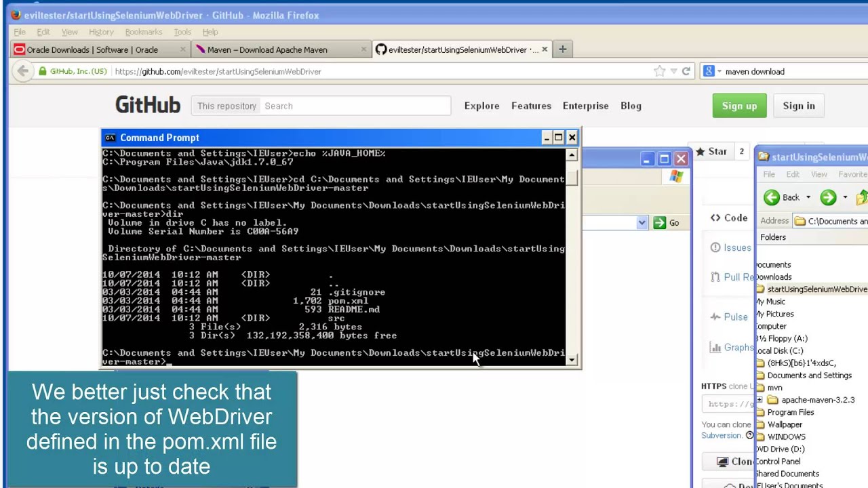Open GitHub Features link
Screen dimensions: 868x488
[531, 106]
